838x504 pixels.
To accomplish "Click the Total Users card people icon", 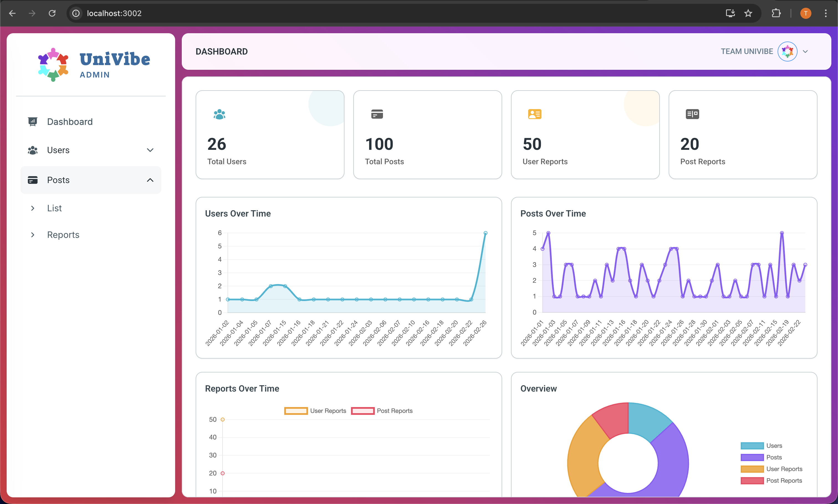I will tap(219, 114).
